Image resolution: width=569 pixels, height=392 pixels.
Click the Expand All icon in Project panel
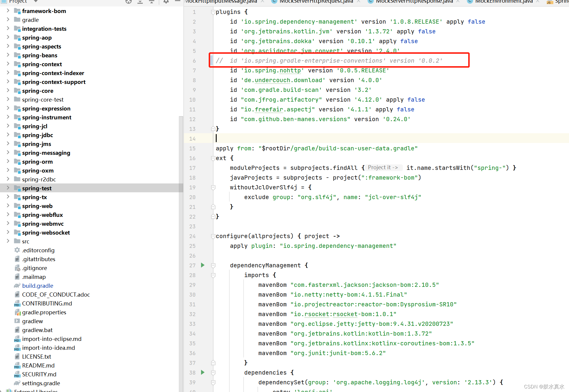(140, 1)
